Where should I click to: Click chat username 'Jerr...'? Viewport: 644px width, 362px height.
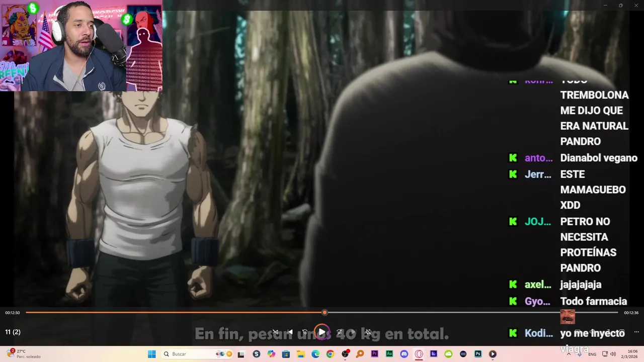click(538, 174)
